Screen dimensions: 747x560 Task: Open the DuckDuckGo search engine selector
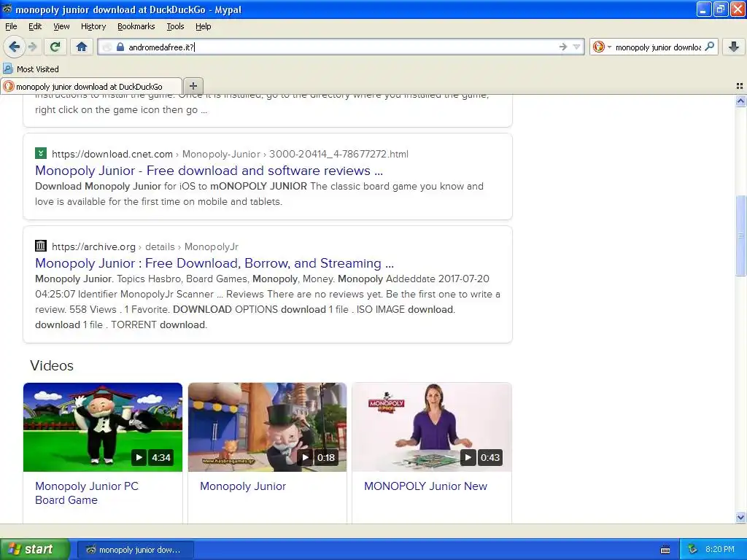point(602,47)
